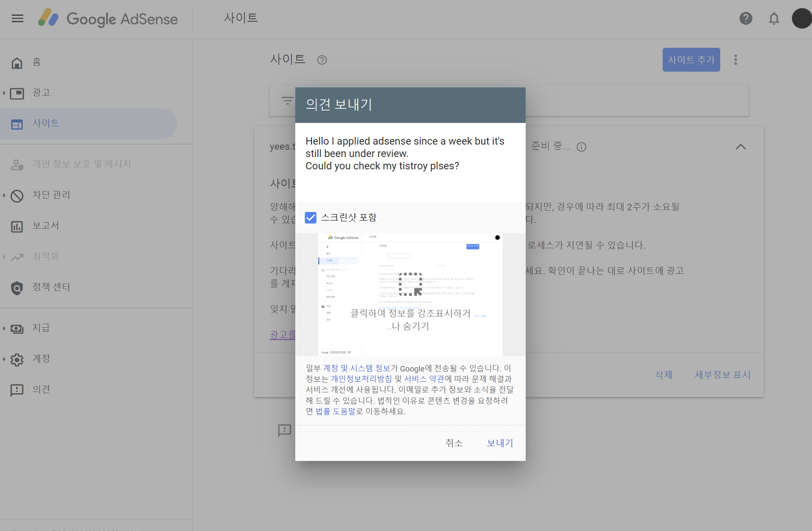Open the hamburger main menu
This screenshot has width=812, height=531.
click(17, 18)
